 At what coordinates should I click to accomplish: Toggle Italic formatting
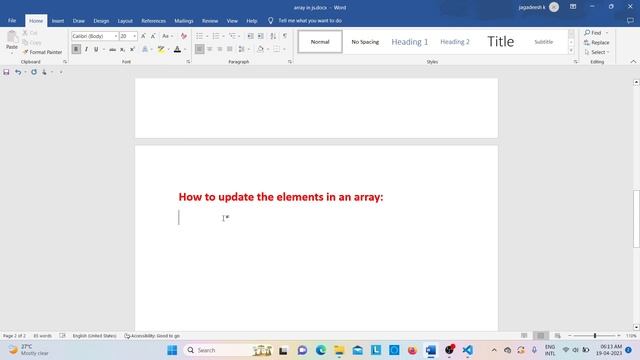(x=86, y=49)
